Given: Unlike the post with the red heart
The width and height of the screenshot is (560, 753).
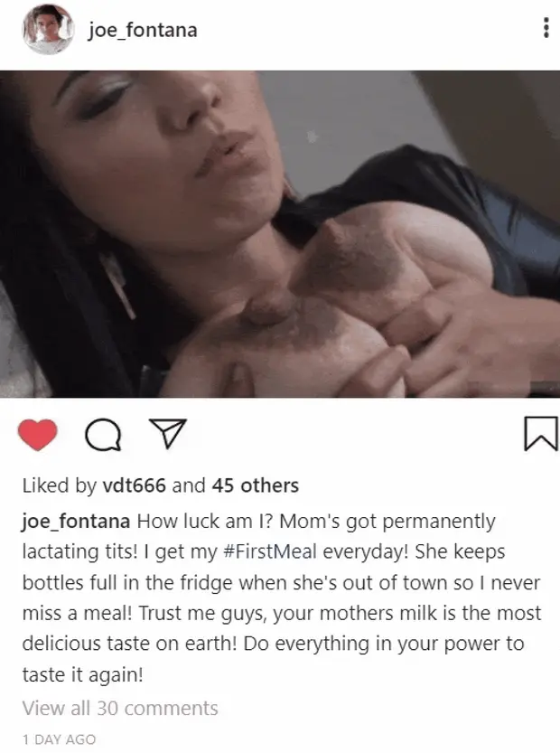Looking at the screenshot, I should click(x=37, y=434).
